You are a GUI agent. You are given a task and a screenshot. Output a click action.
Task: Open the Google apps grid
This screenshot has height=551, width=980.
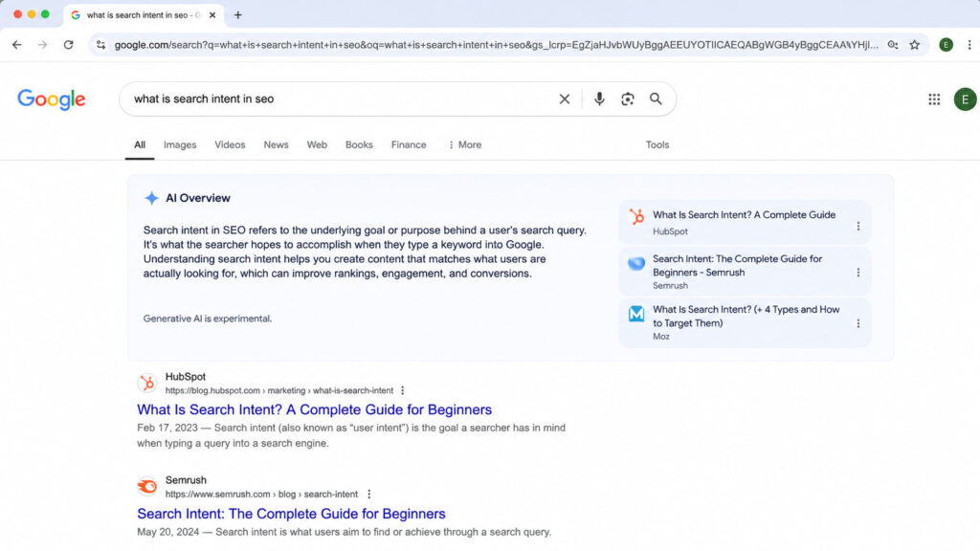point(934,99)
